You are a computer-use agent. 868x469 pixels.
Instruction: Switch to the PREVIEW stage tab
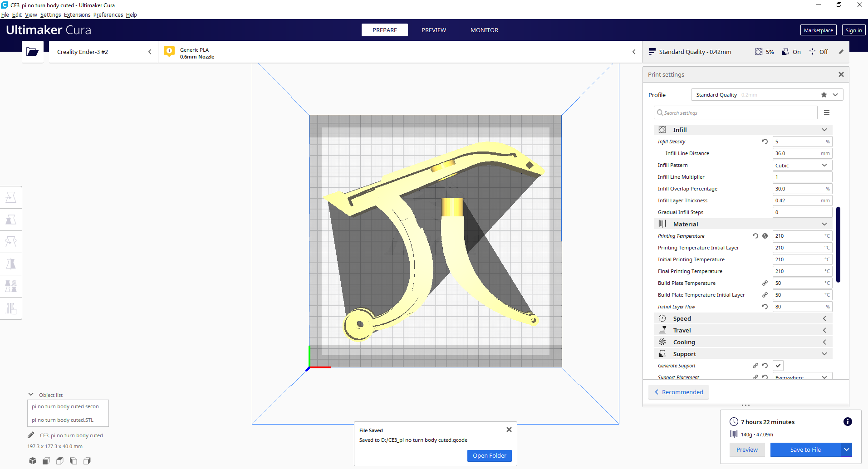pos(434,30)
